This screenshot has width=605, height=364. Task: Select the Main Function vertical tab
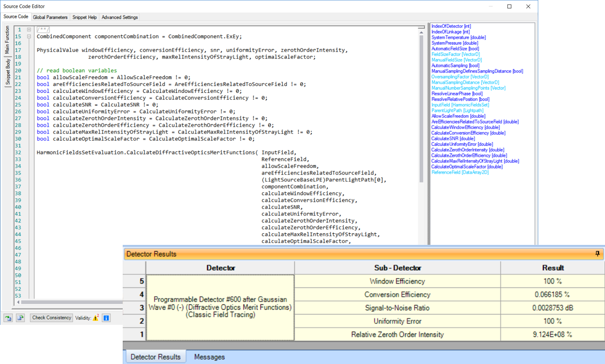coord(7,40)
